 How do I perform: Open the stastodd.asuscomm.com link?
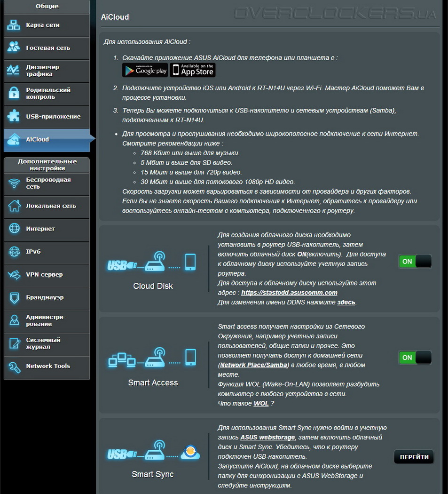tap(289, 293)
